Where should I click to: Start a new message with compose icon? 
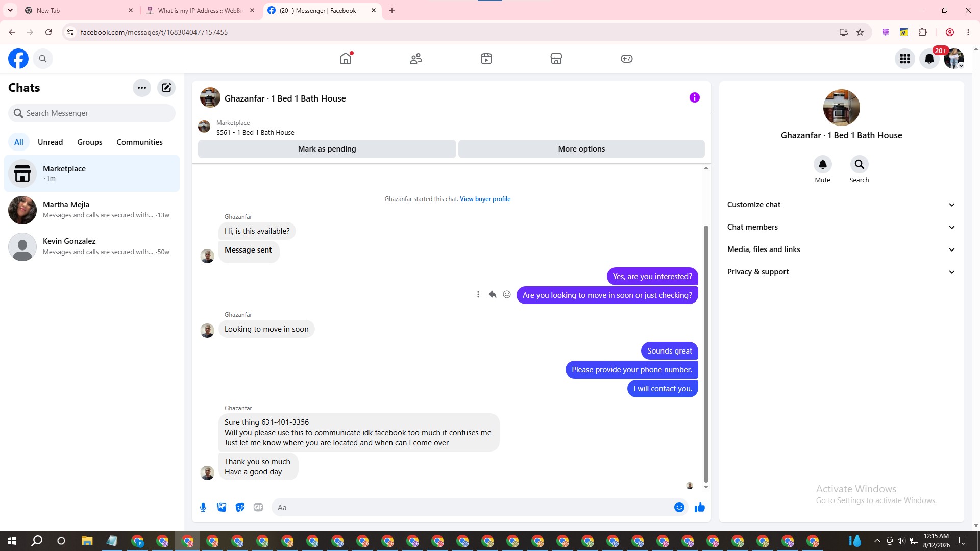click(166, 88)
